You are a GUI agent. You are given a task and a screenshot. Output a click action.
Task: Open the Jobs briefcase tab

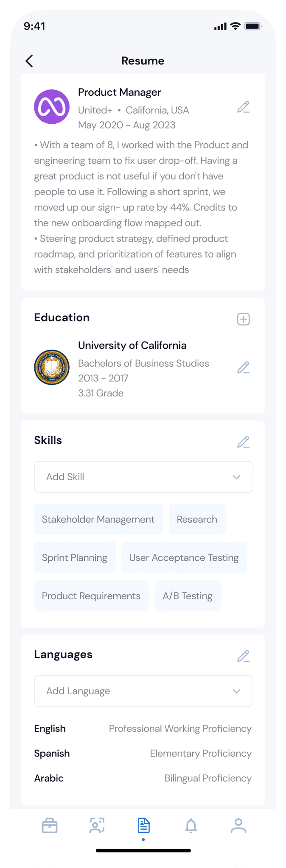[50, 826]
